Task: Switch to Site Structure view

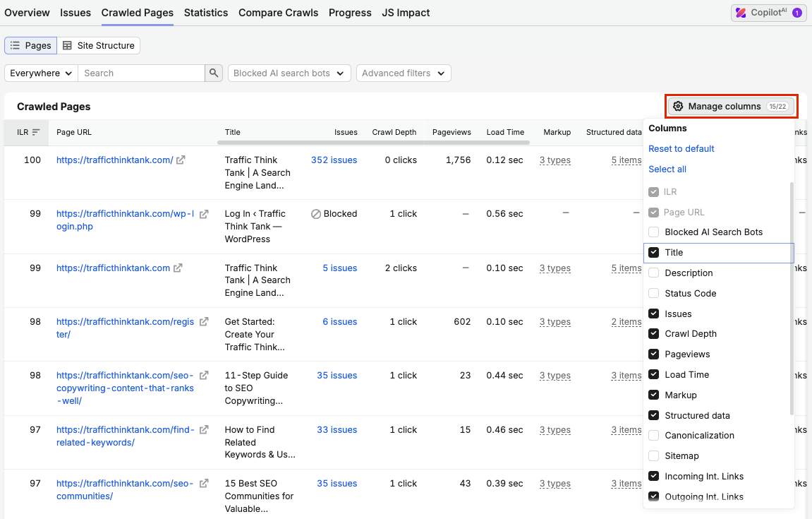Action: pyautogui.click(x=98, y=46)
